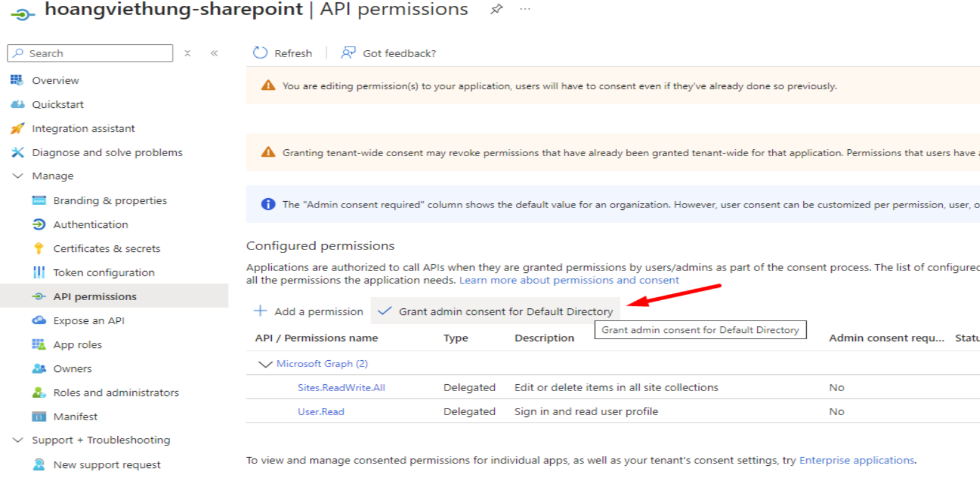The image size is (980, 485).
Task: Click the Expose an API cloud icon
Action: tap(39, 320)
